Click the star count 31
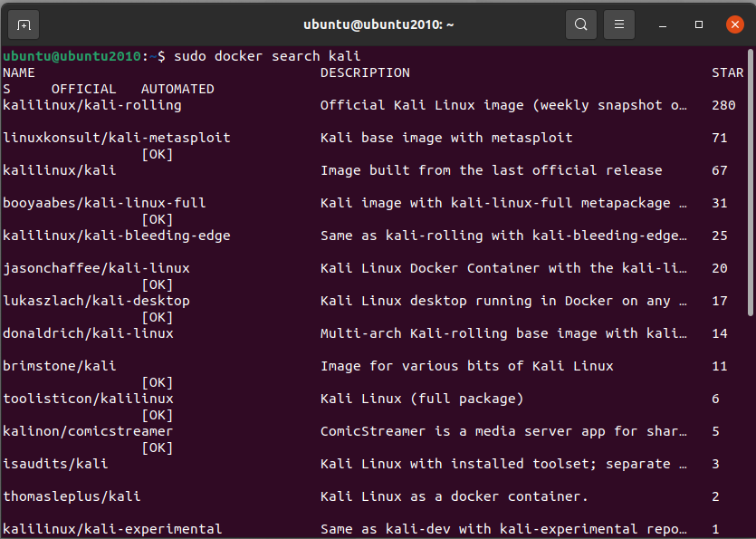Image resolution: width=756 pixels, height=539 pixels. pos(720,203)
